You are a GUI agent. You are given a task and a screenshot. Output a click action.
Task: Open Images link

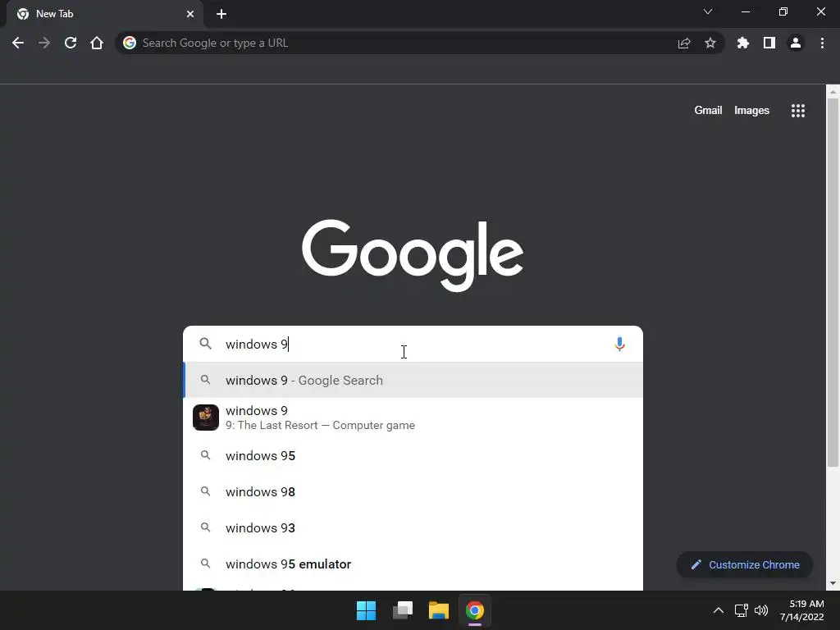pos(751,111)
